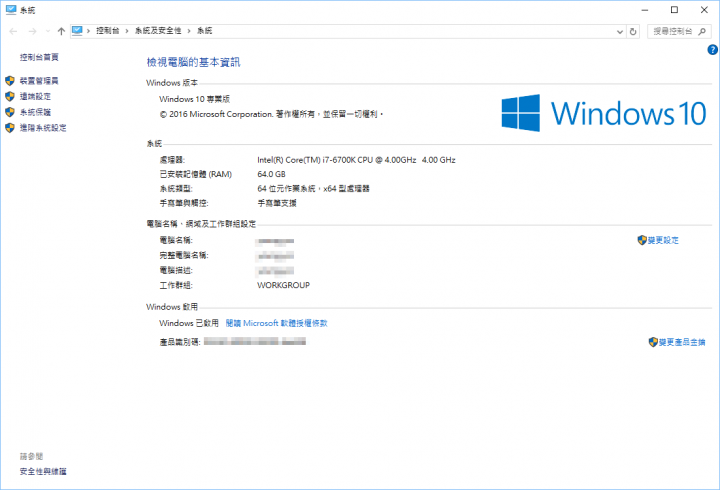Select 控制台 breadcrumb in address bar

click(x=107, y=31)
